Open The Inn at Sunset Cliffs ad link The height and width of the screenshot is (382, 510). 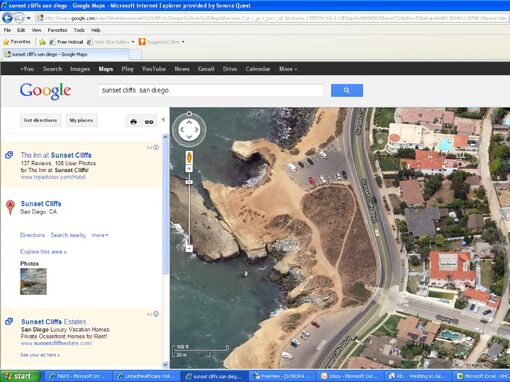(56, 155)
